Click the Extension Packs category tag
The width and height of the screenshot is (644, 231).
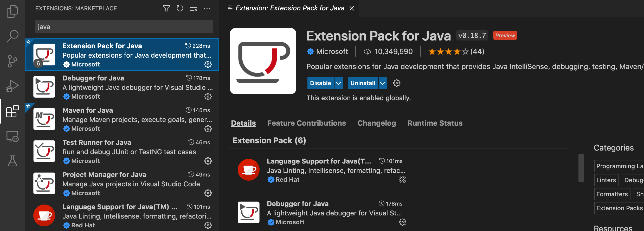pyautogui.click(x=619, y=208)
